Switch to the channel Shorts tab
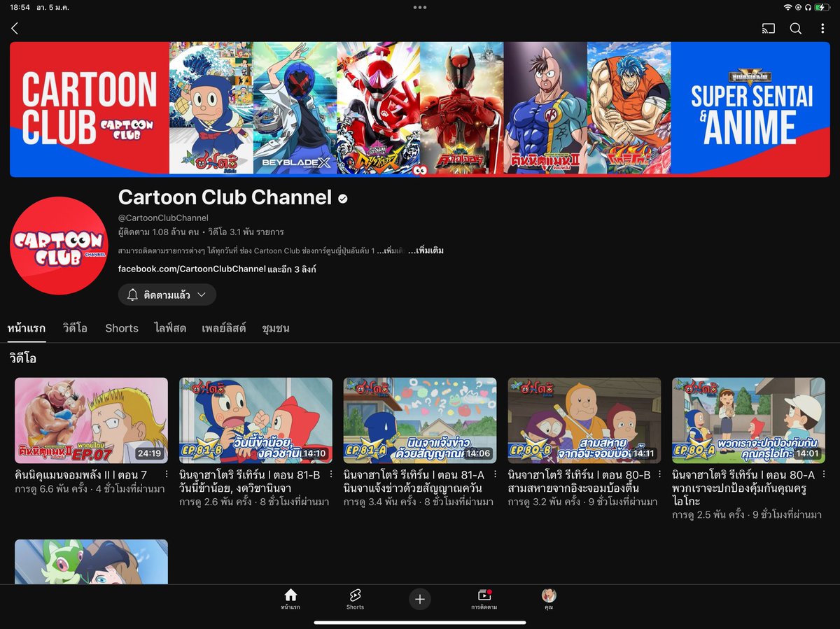 122,328
